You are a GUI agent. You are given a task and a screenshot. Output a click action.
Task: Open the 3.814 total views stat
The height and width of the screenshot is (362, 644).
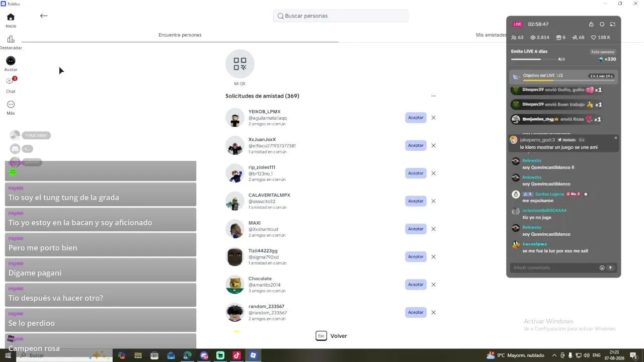coord(540,38)
